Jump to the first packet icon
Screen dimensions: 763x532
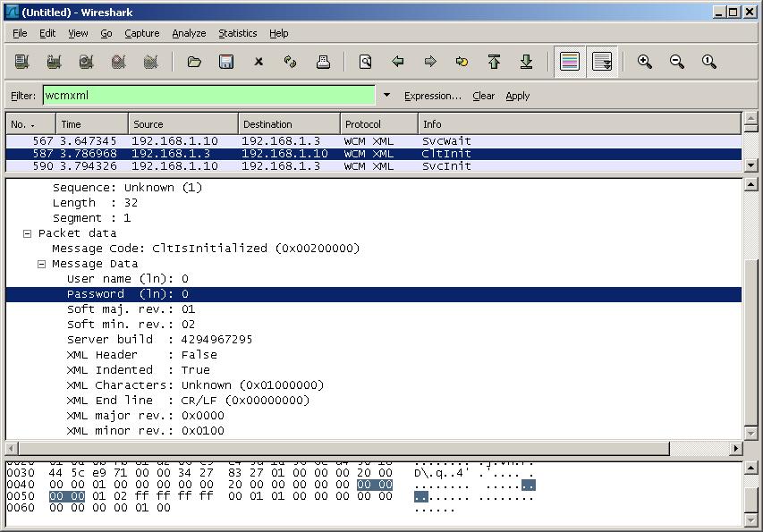[x=494, y=62]
